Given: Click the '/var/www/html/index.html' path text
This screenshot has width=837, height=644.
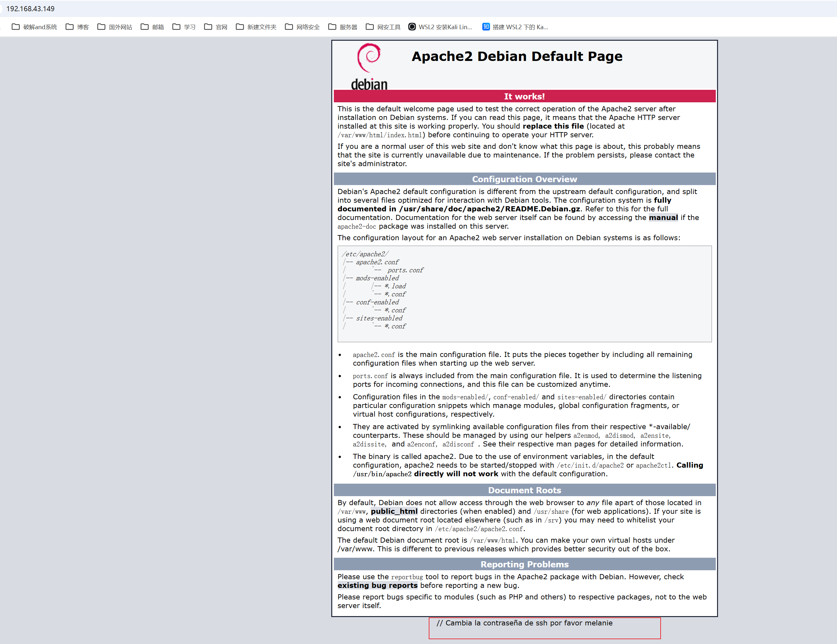Looking at the screenshot, I should coord(380,135).
